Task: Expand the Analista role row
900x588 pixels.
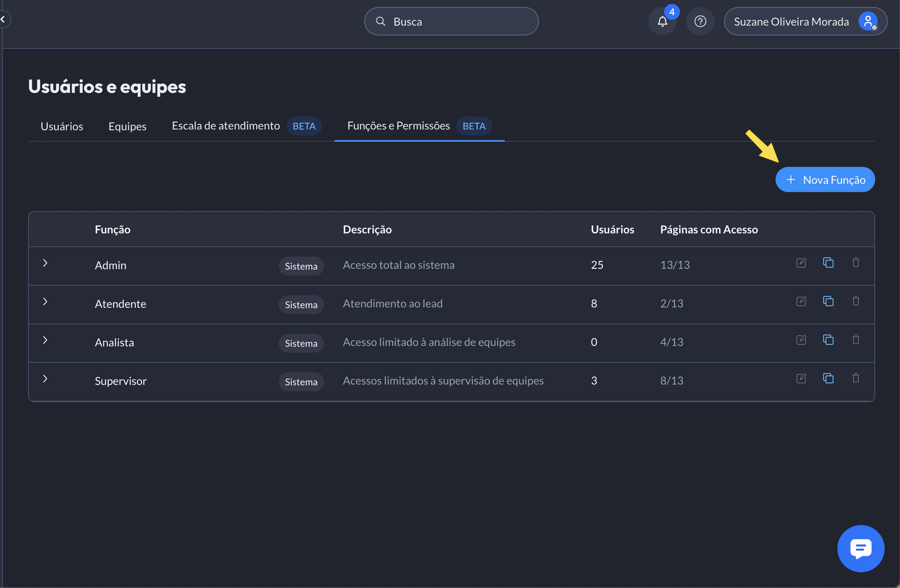Action: click(x=45, y=340)
